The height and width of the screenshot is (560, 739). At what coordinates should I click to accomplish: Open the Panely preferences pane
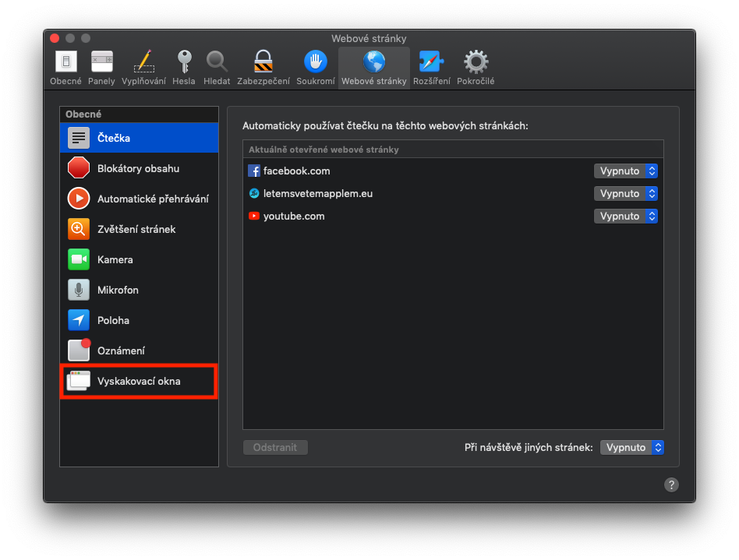[x=101, y=69]
